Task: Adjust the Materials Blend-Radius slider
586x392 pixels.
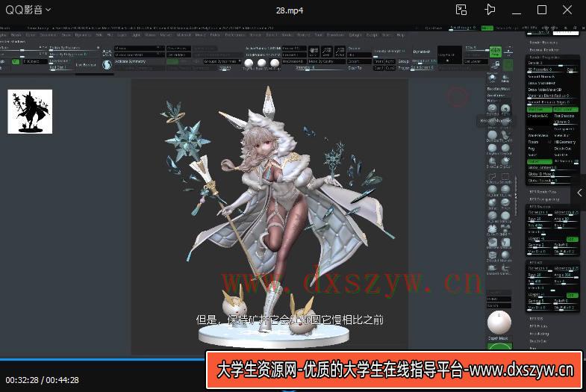Action: tap(552, 96)
